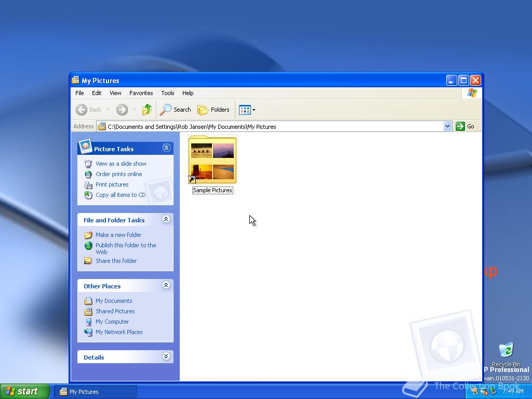Viewport: 532px width, 399px height.
Task: Expand the Details panel
Action: (x=166, y=356)
